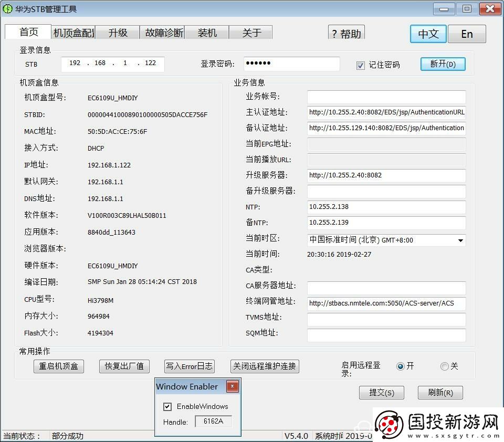The width and height of the screenshot is (504, 442).
Task: Click 写入Error日志 button
Action: pyautogui.click(x=190, y=366)
